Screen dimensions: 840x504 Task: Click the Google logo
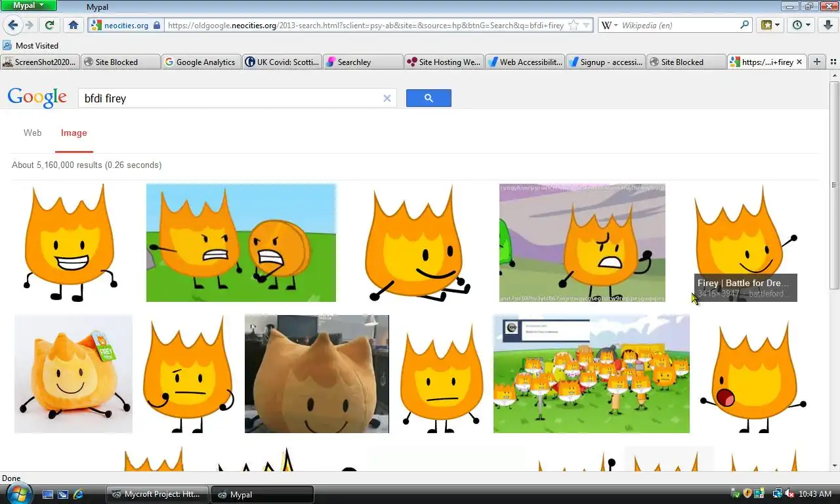tap(37, 98)
